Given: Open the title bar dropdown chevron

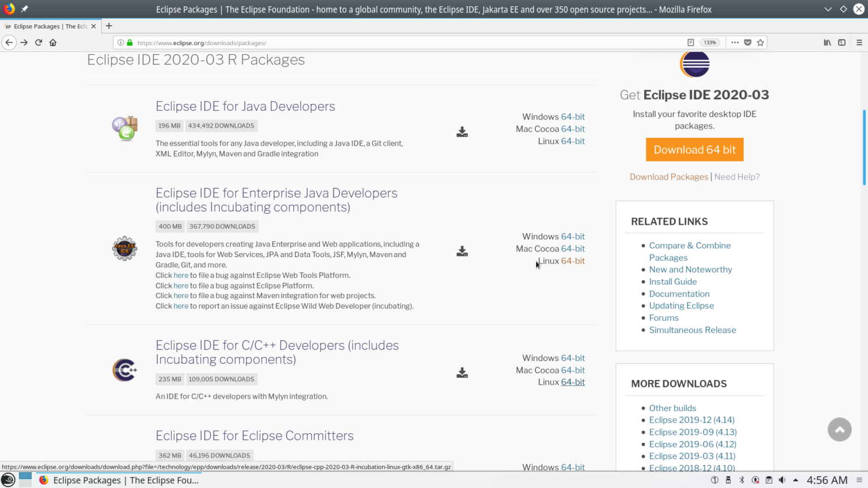Looking at the screenshot, I should pos(827,9).
